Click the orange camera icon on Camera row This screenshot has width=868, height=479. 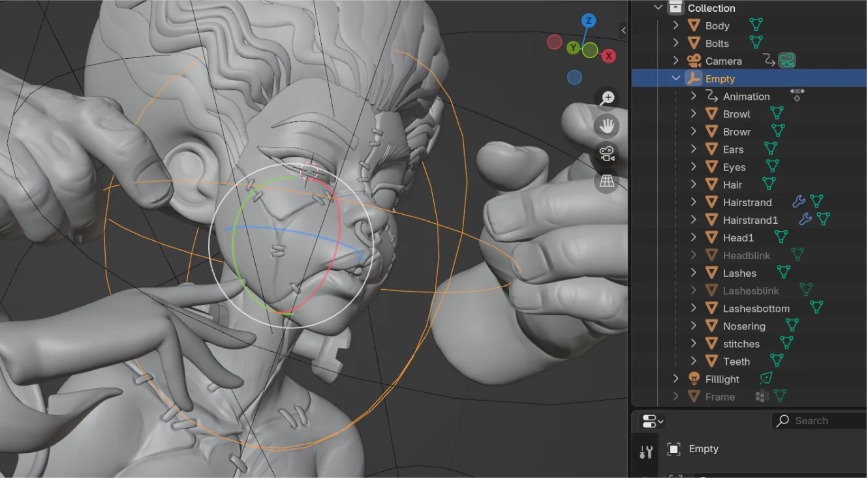pyautogui.click(x=694, y=61)
